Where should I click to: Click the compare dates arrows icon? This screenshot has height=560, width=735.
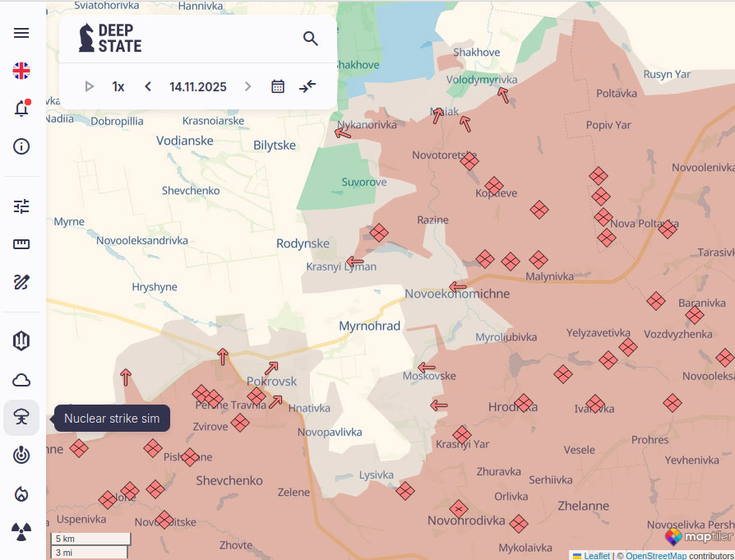point(307,86)
